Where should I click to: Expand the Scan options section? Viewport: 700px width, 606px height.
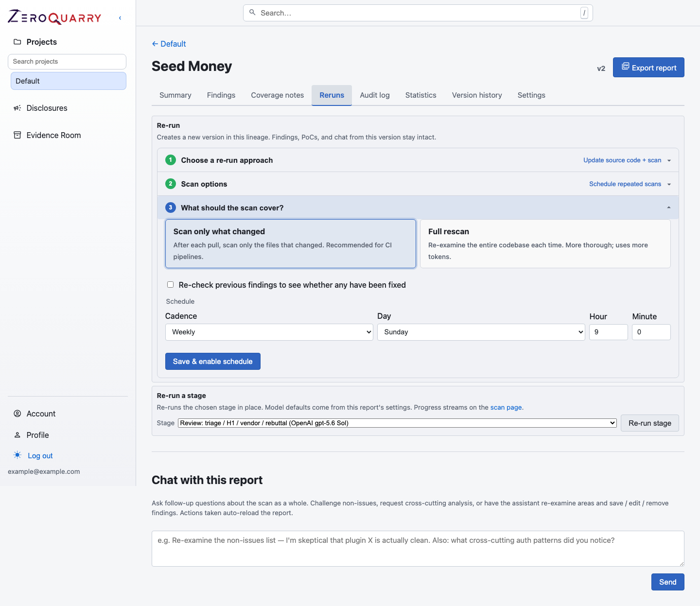pos(418,184)
